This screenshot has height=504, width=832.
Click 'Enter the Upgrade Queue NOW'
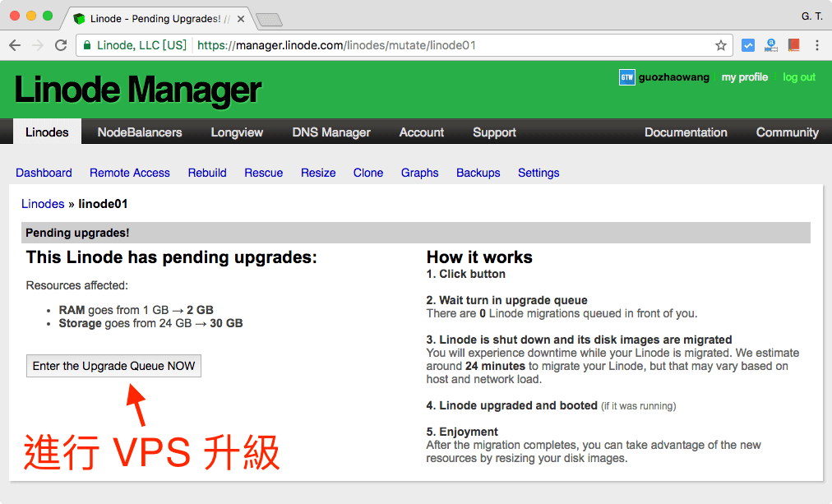pyautogui.click(x=113, y=366)
